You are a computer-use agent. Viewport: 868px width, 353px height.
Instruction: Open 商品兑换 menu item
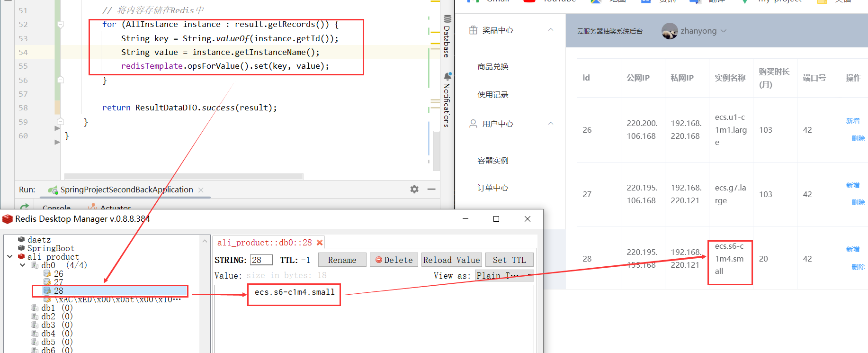[x=493, y=66]
